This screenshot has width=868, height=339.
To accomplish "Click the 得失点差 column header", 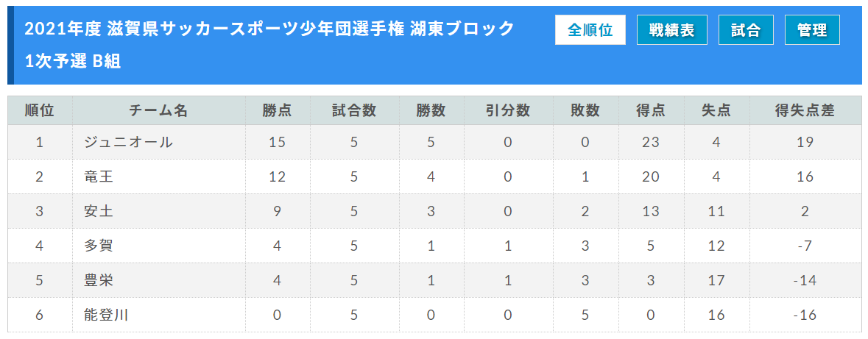I will [x=805, y=110].
